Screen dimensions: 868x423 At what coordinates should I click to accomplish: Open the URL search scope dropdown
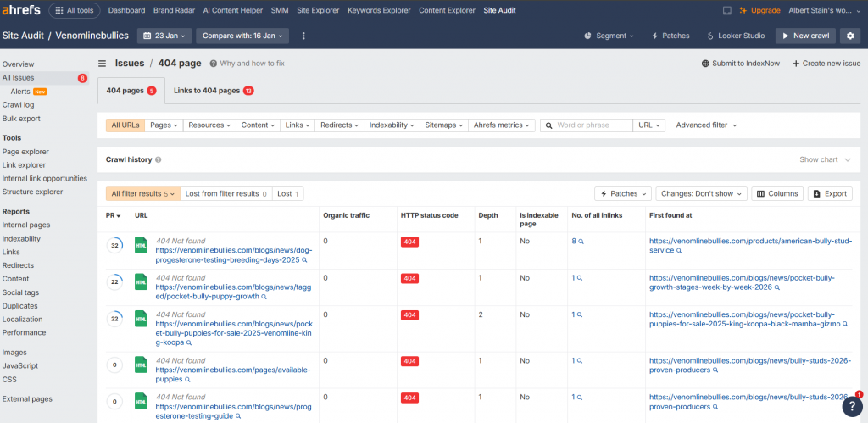coord(648,125)
